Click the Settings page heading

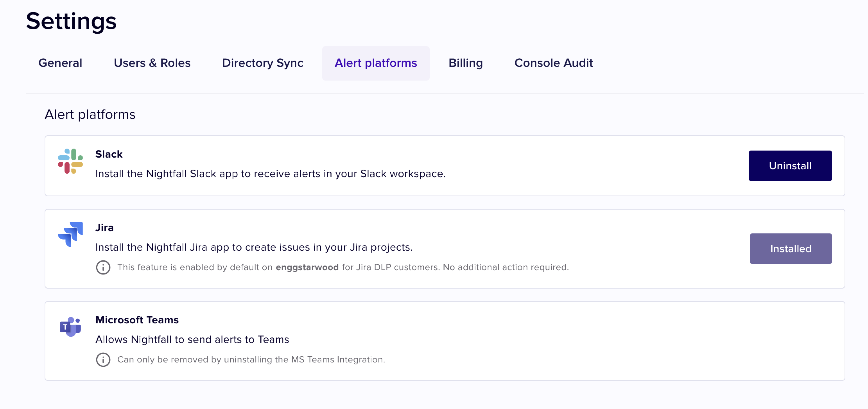click(71, 21)
